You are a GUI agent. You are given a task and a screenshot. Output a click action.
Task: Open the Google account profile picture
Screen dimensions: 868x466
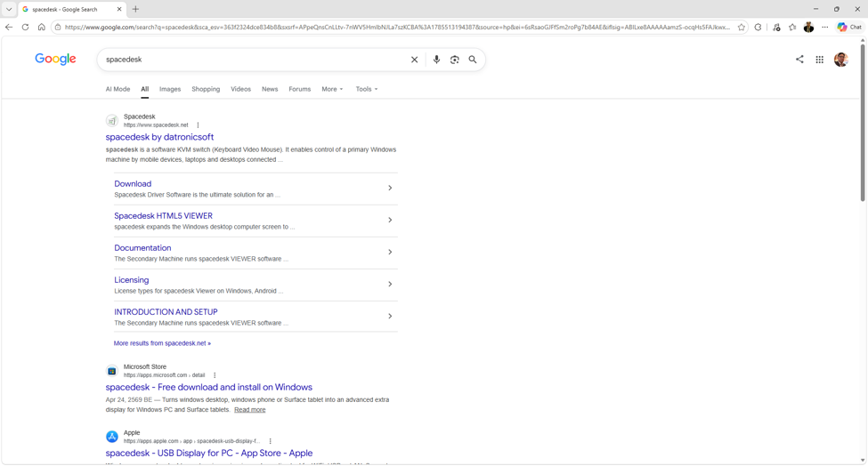pos(841,60)
